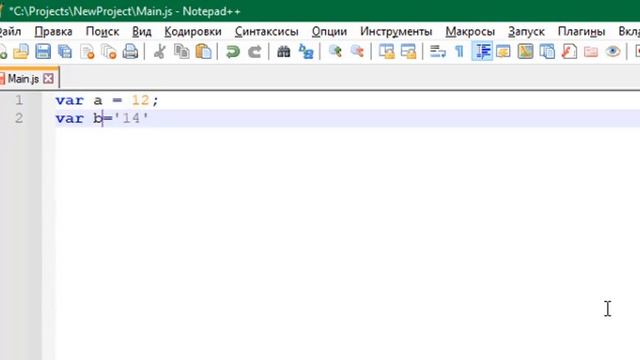Zoom in with the magnifier plus icon
The height and width of the screenshot is (360, 640).
pos(335,51)
